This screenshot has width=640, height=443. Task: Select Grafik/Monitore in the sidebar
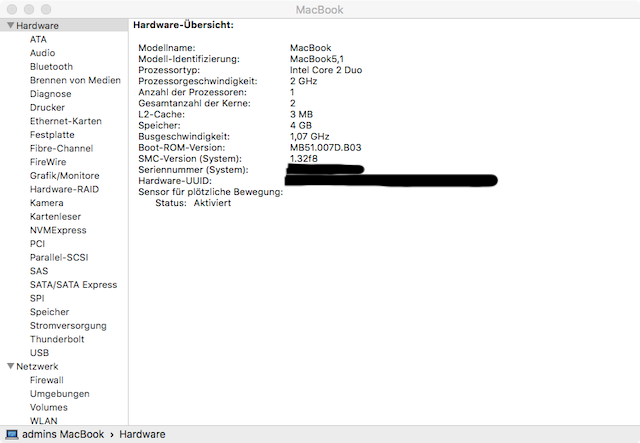[65, 176]
